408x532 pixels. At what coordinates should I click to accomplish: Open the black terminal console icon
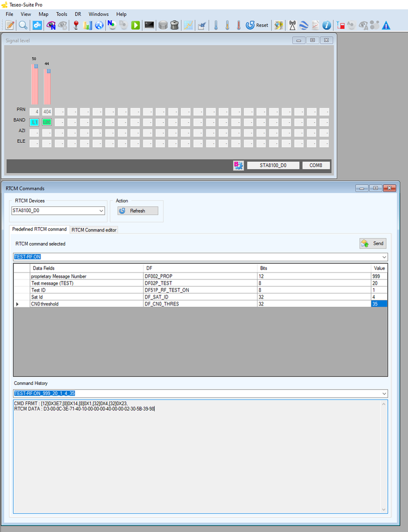click(149, 25)
